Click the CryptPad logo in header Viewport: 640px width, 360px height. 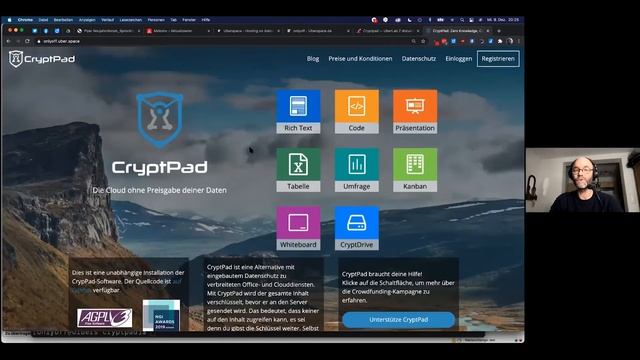coord(42,59)
